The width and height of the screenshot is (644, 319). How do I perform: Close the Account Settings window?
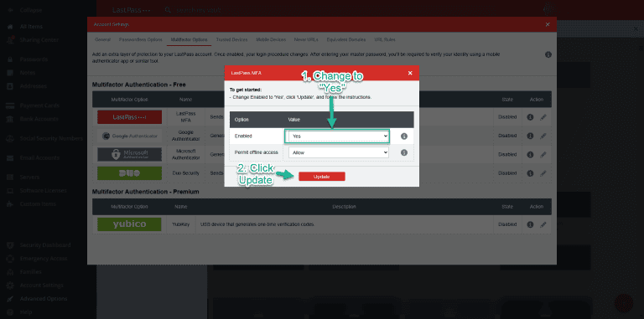pyautogui.click(x=548, y=24)
